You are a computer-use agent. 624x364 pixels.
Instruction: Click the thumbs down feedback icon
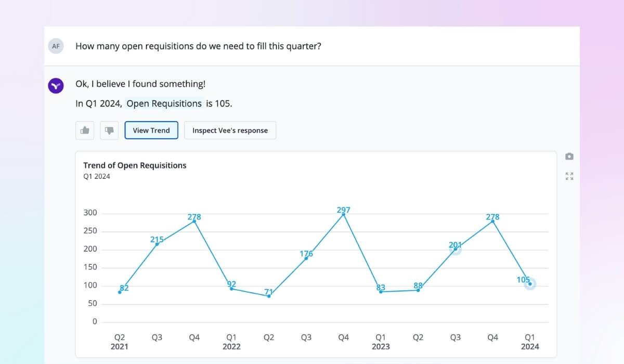(109, 130)
